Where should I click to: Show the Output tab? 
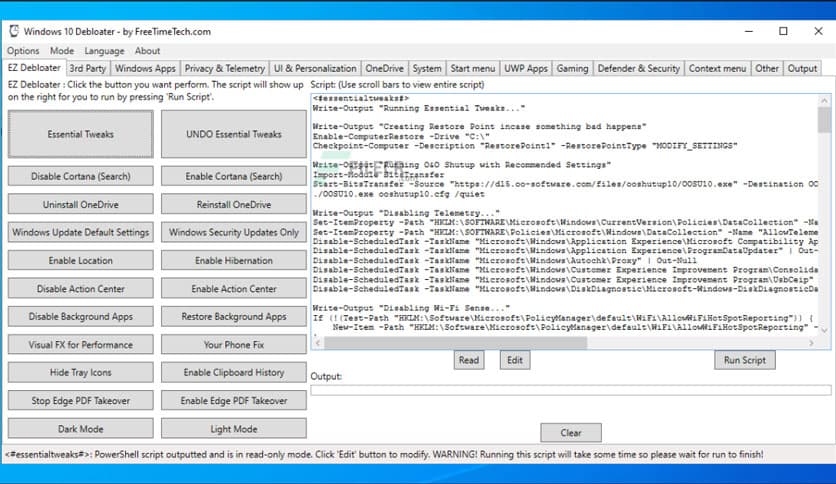pyautogui.click(x=802, y=68)
